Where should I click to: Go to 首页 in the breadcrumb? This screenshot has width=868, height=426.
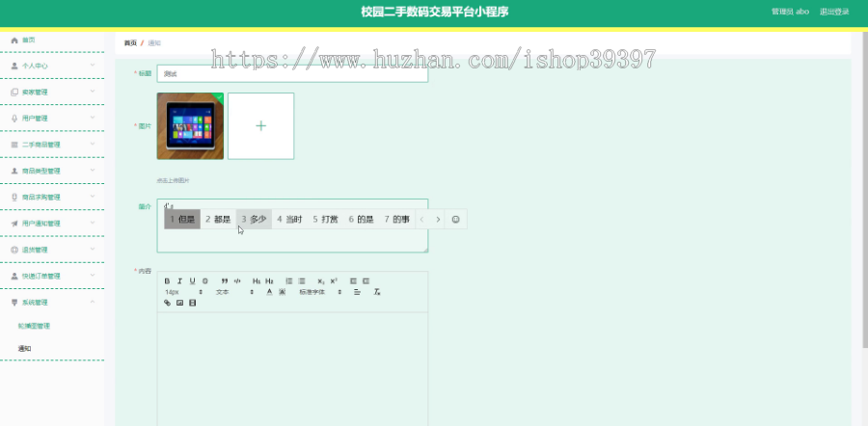[130, 43]
